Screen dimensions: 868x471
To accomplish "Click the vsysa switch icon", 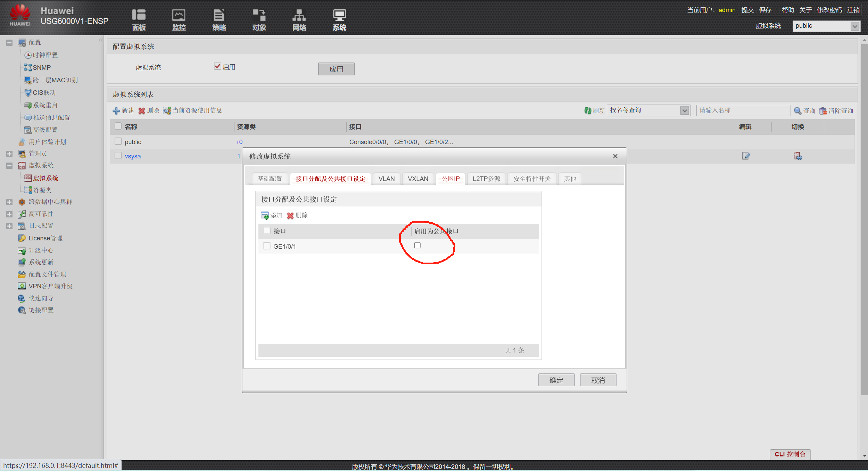I will click(798, 156).
